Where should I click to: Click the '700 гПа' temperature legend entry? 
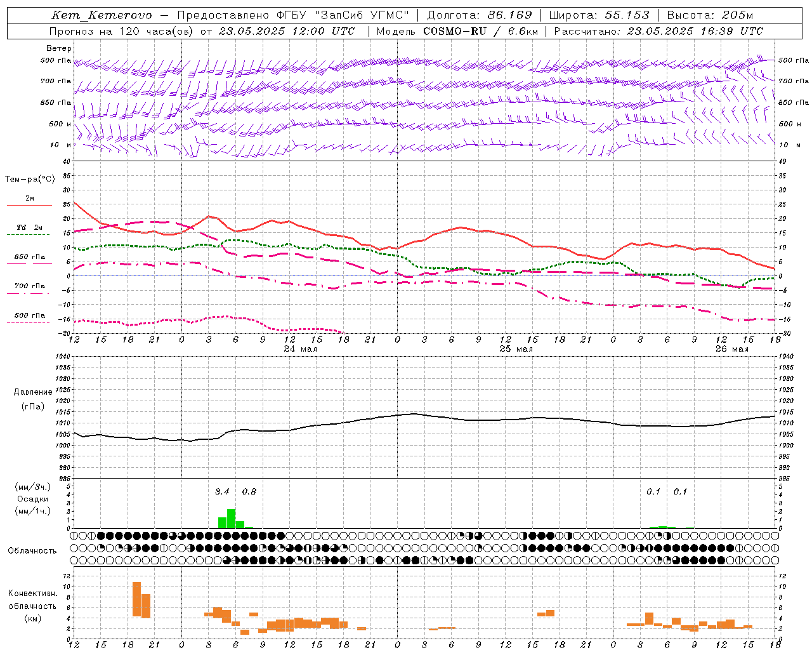pos(29,286)
